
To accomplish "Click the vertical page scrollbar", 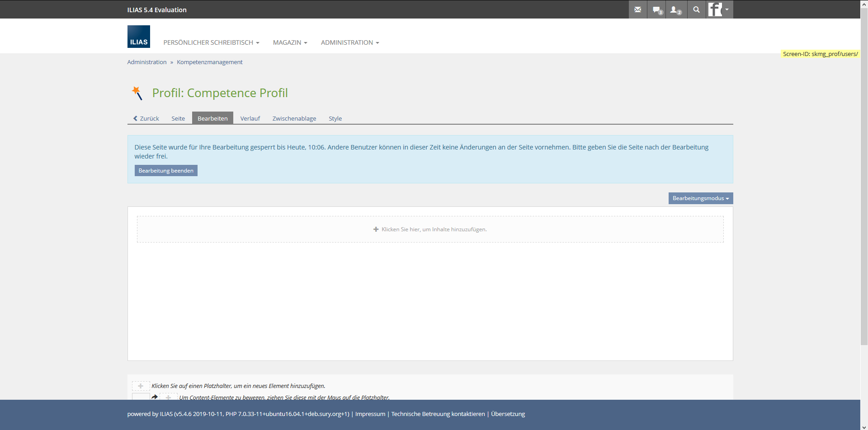I will [864, 181].
